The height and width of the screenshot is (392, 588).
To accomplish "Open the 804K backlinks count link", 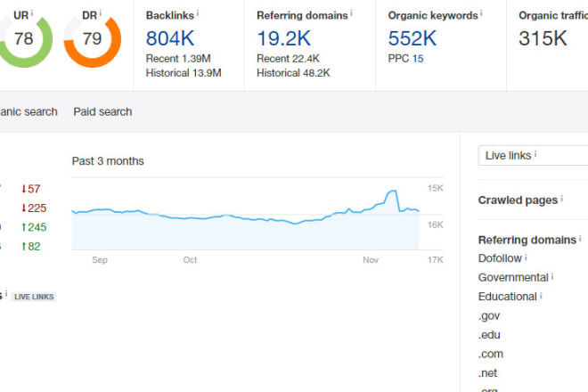I will (170, 38).
